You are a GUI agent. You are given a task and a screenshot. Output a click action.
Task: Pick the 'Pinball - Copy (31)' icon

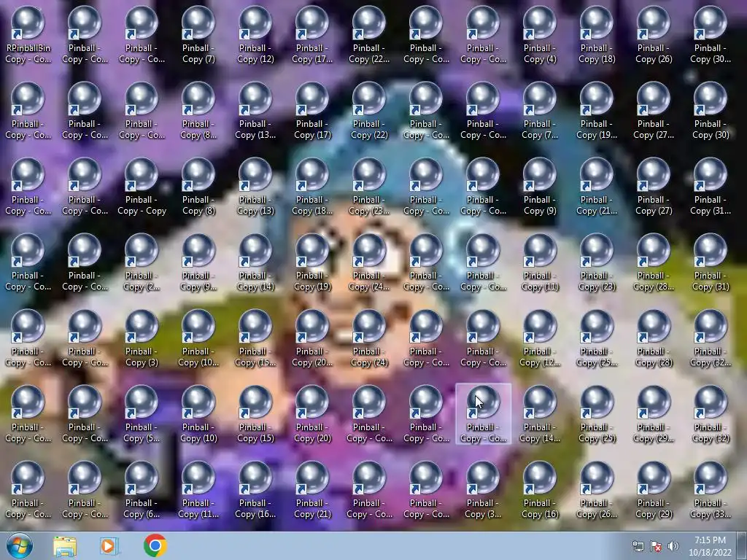(711, 262)
